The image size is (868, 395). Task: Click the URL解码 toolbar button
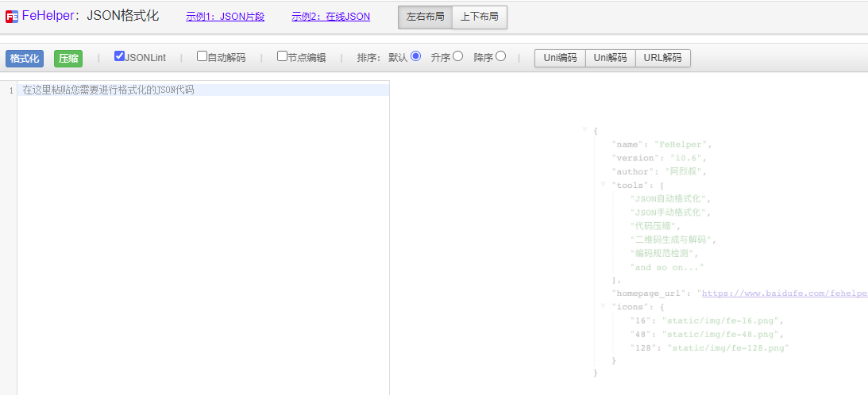(x=662, y=58)
